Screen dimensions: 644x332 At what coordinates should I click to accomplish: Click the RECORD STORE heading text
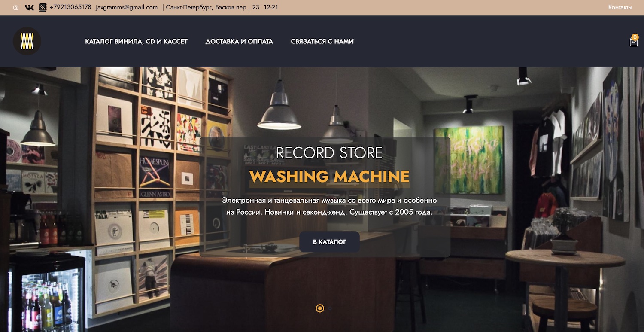(329, 153)
